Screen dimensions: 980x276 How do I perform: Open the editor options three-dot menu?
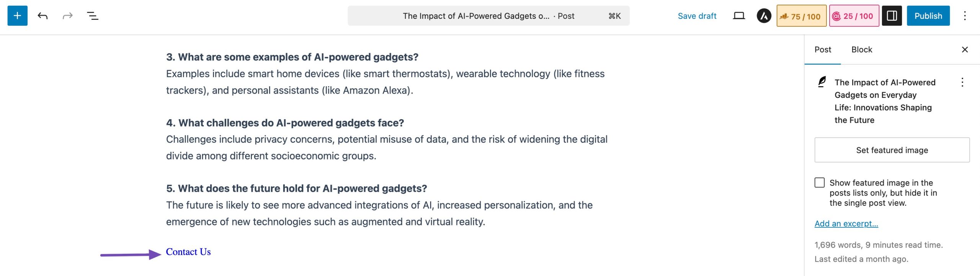(x=965, y=16)
